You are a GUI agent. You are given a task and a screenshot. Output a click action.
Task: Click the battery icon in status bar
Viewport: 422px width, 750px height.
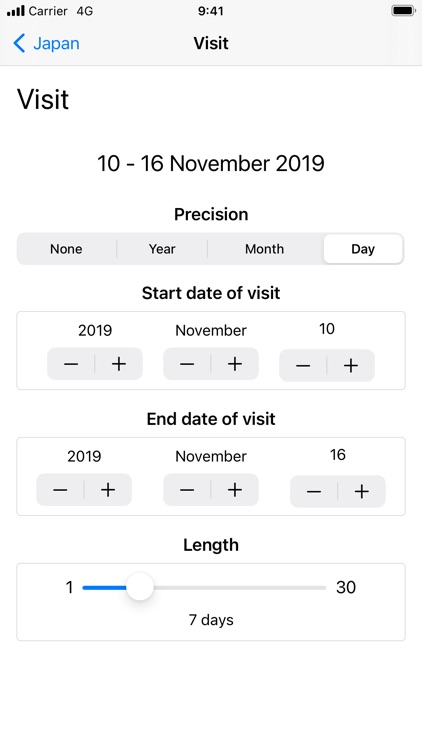[x=403, y=11]
